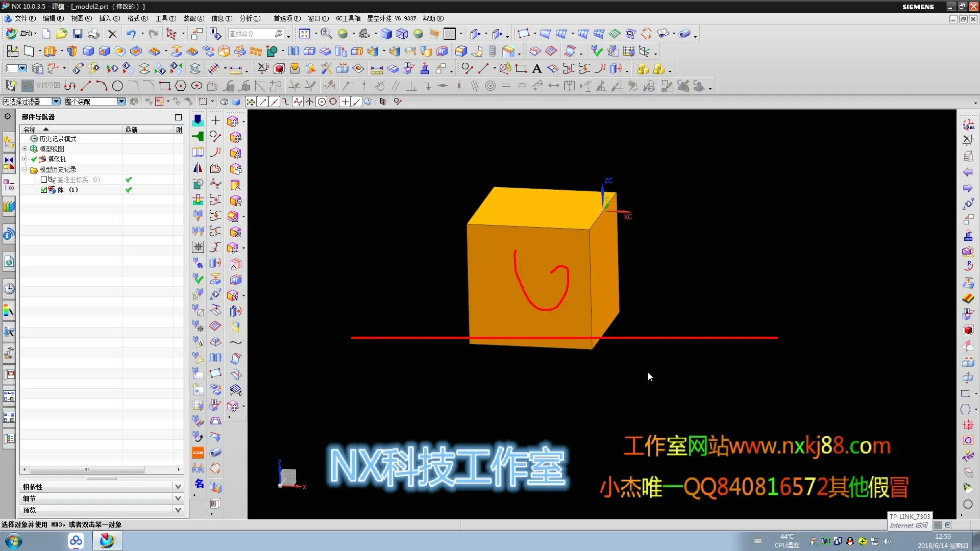Open the 分析(L) menu
Image resolution: width=980 pixels, height=551 pixels.
coord(250,18)
